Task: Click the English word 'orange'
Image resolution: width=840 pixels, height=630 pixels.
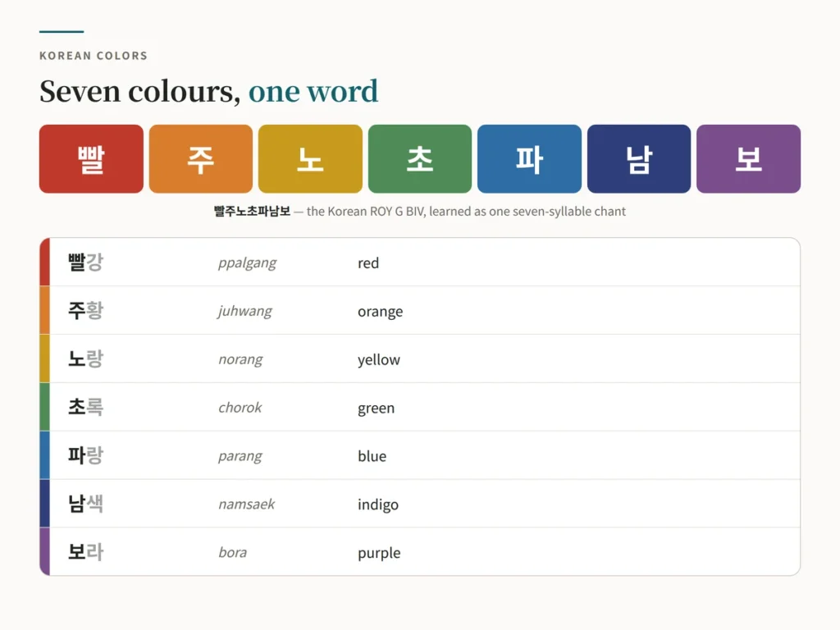Action: pyautogui.click(x=381, y=312)
